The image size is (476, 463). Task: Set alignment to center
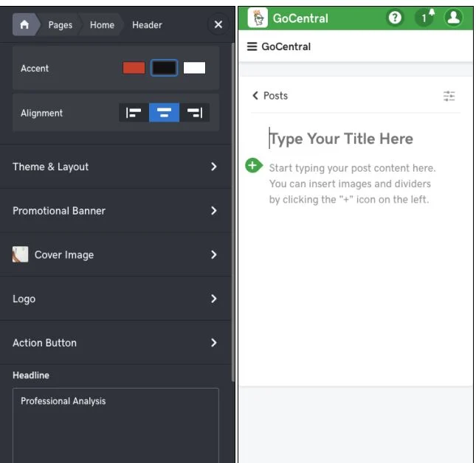[x=164, y=113]
